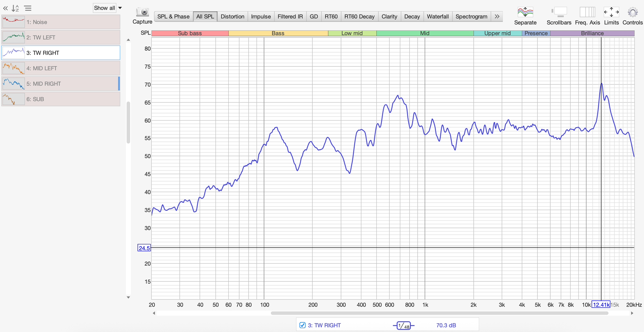
Task: Expand more graph tabs with double-arrow
Action: [x=497, y=16]
